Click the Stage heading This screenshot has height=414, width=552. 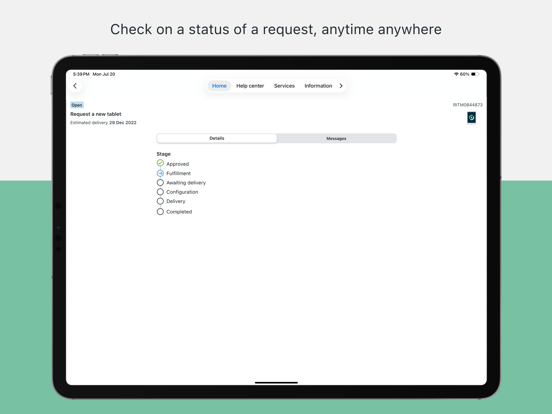[163, 154]
